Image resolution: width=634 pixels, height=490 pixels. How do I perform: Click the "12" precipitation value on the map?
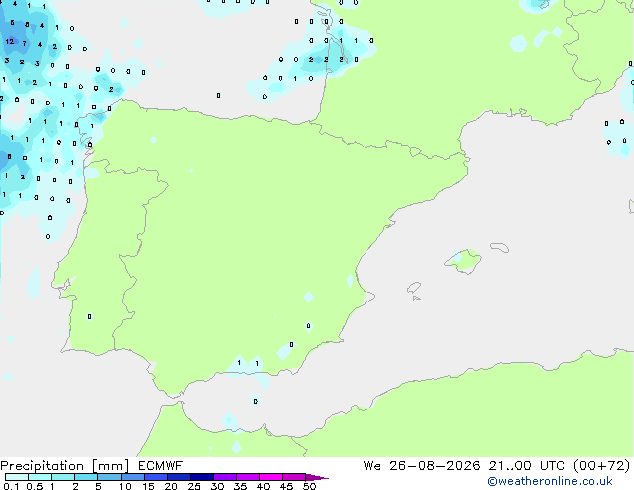click(10, 41)
